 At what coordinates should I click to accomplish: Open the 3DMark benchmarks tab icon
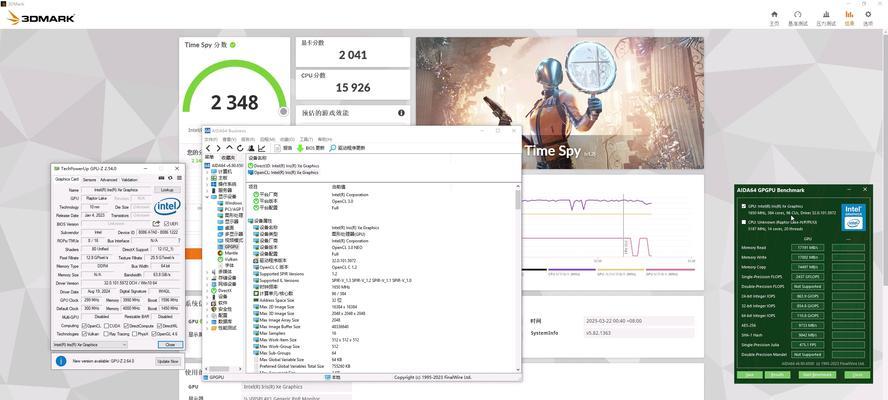[x=797, y=14]
